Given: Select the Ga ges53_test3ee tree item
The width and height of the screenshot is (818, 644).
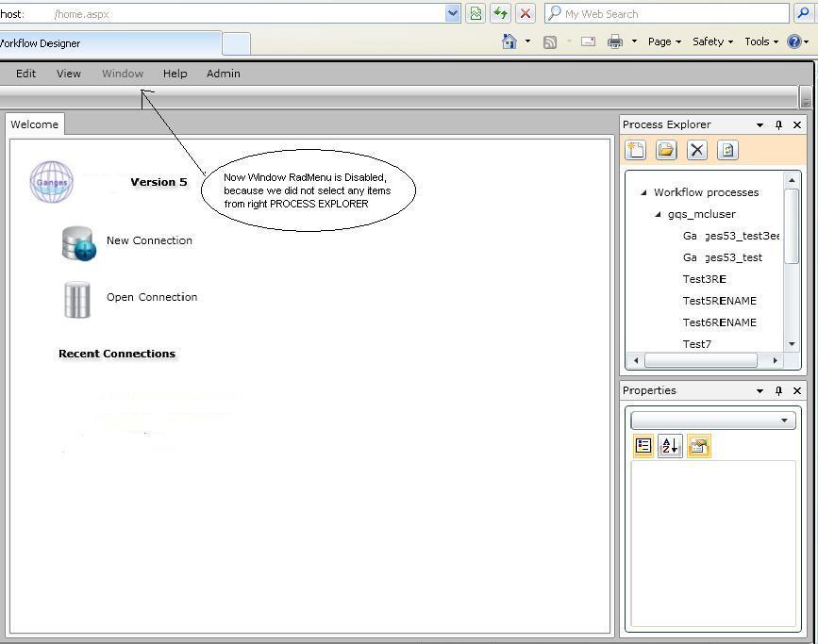Looking at the screenshot, I should click(731, 236).
